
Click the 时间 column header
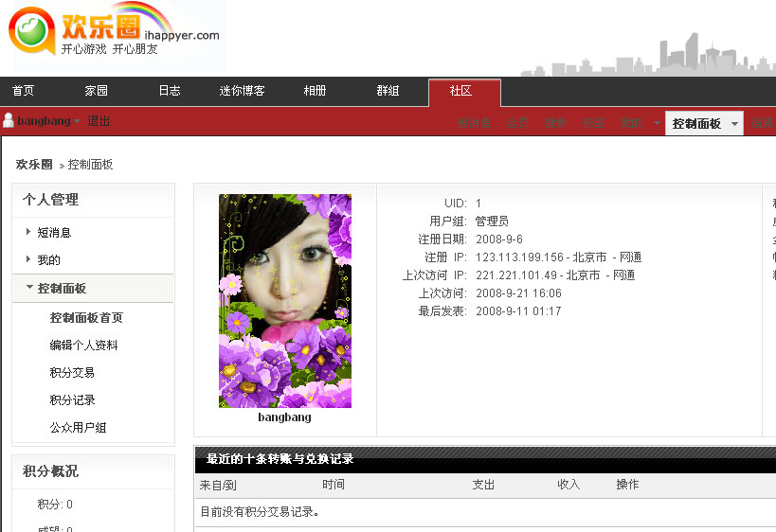coord(334,485)
